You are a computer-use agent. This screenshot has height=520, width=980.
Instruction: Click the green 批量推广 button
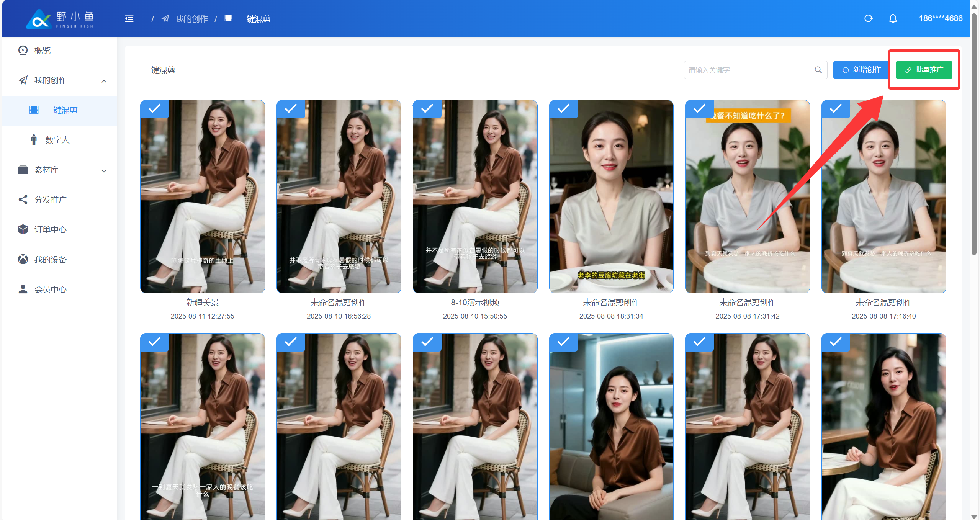pos(923,70)
